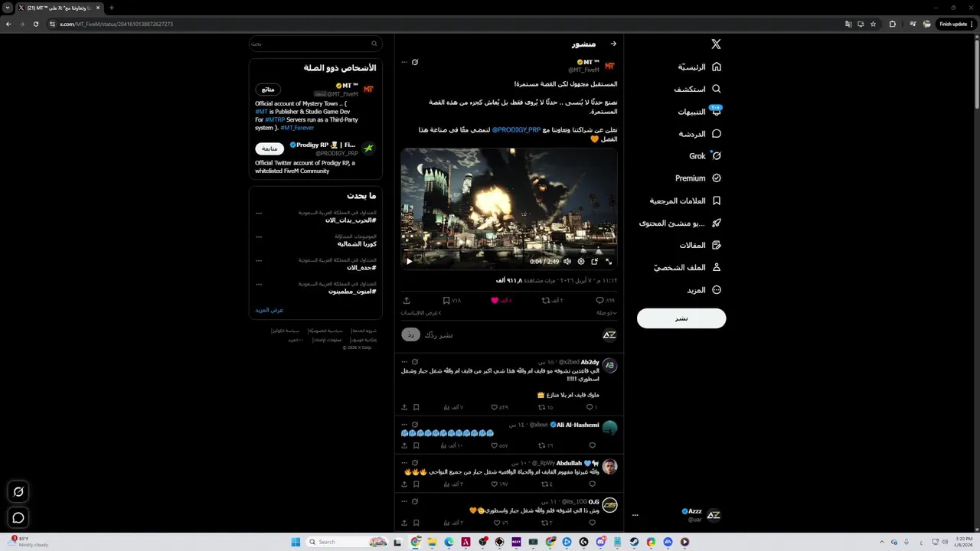Open Premium from the sidebar
The image size is (980, 551).
click(698, 178)
